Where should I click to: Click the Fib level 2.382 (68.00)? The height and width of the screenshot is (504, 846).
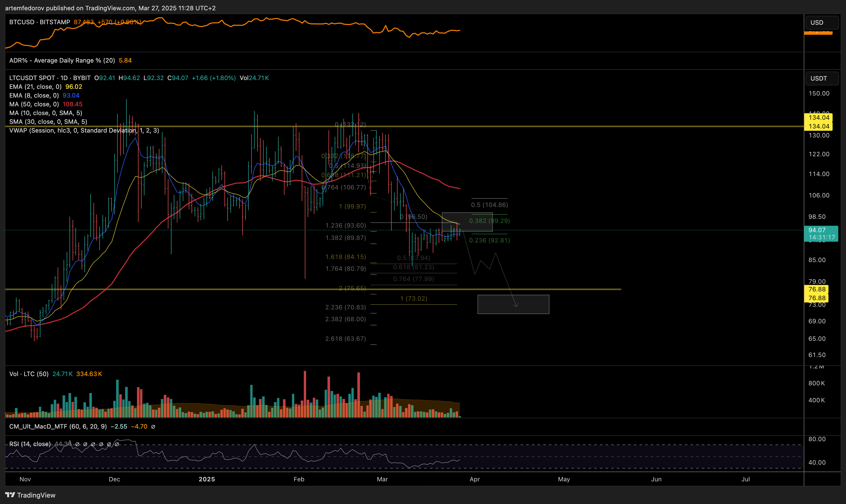[346, 319]
